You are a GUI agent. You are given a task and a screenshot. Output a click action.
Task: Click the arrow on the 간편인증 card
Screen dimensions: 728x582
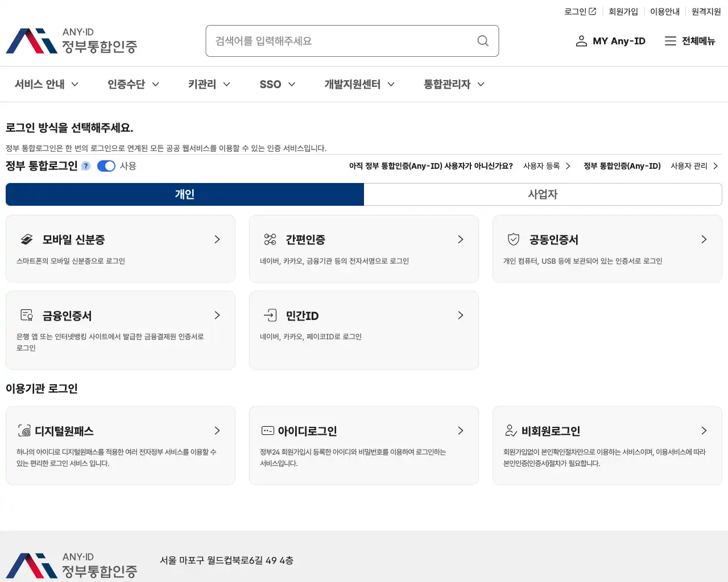point(461,239)
